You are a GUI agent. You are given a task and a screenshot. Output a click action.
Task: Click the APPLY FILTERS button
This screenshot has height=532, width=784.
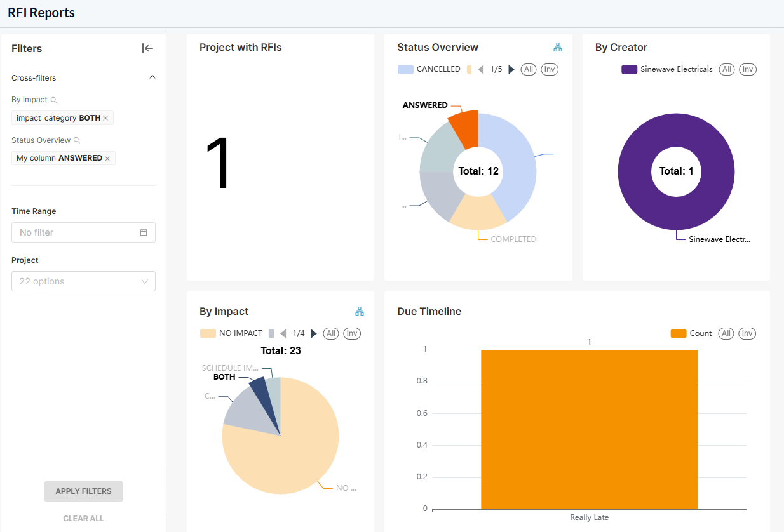(x=83, y=491)
